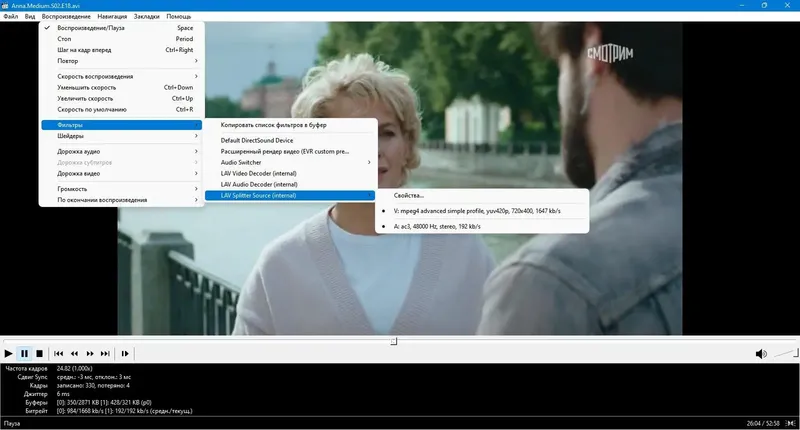This screenshot has width=800, height=430.
Task: Select LAV Splitter Source (internal)
Action: tap(290, 195)
